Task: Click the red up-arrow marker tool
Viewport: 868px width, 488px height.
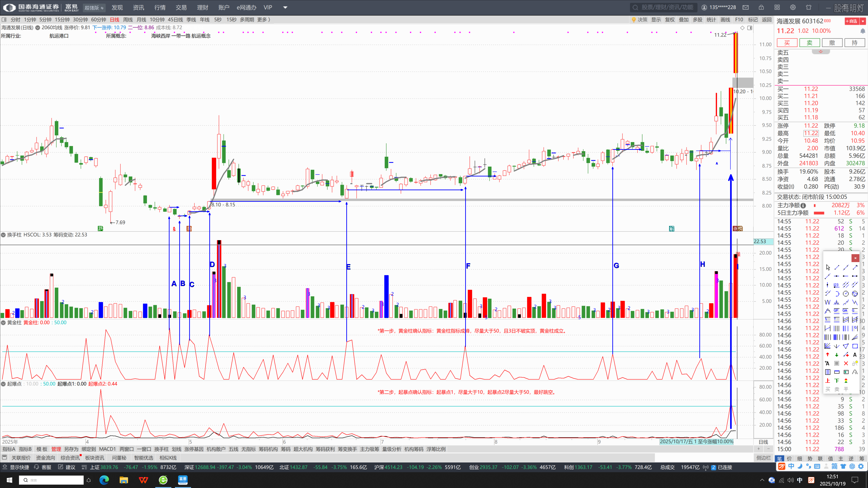Action: 828,355
